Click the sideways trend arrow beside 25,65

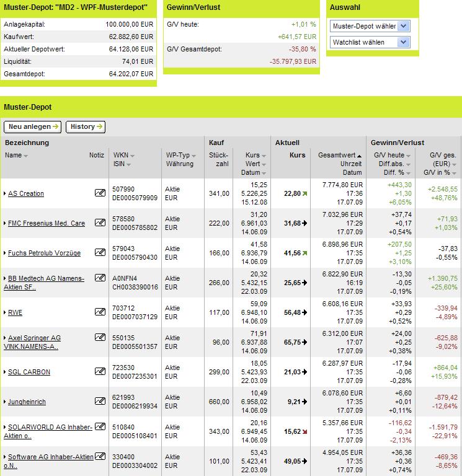point(304,283)
